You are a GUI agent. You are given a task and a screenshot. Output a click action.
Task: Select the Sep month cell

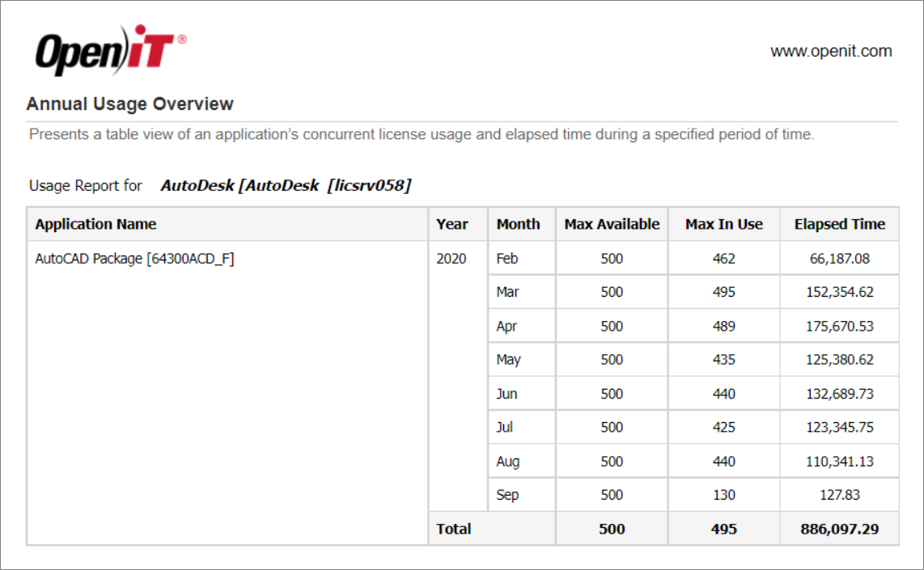[x=522, y=495]
